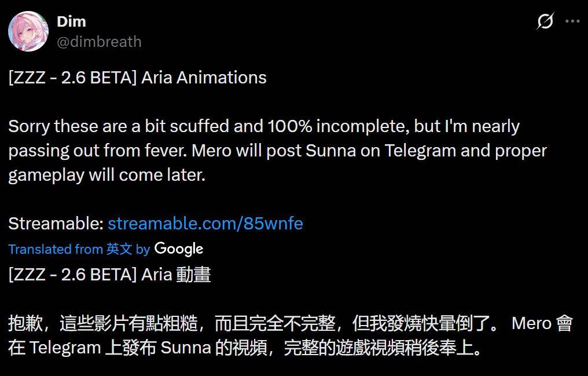This screenshot has height=376, width=588.
Task: Visit the @dimbreath handle
Action: point(99,42)
